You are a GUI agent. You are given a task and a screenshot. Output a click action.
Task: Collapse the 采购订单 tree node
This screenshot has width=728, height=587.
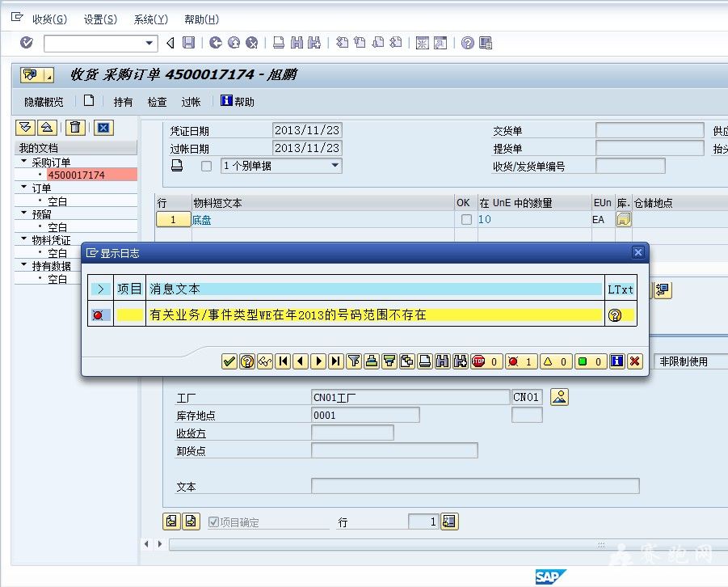click(x=23, y=161)
